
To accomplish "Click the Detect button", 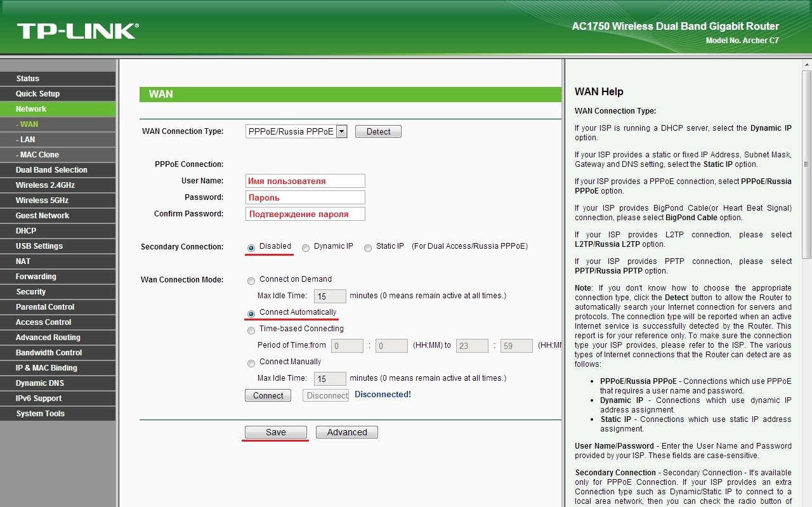I will pos(378,131).
